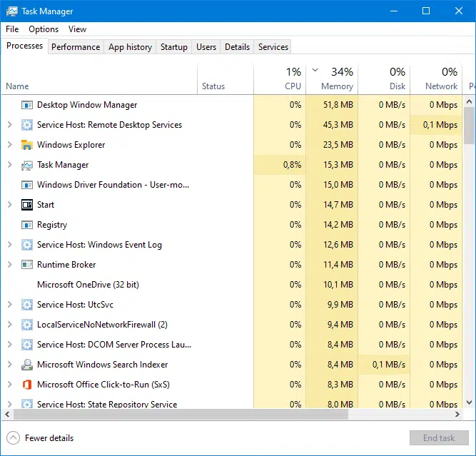Expand Service Host: Remote Desktop Services group

10,125
